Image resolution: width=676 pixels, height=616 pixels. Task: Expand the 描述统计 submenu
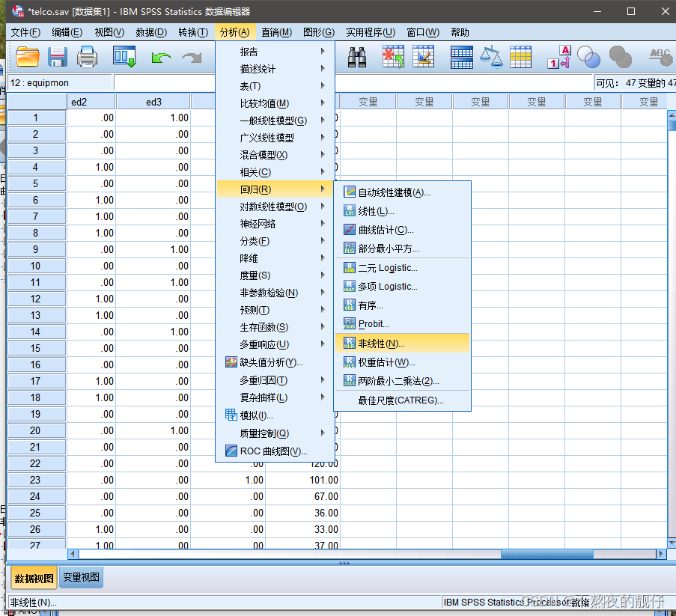point(275,69)
